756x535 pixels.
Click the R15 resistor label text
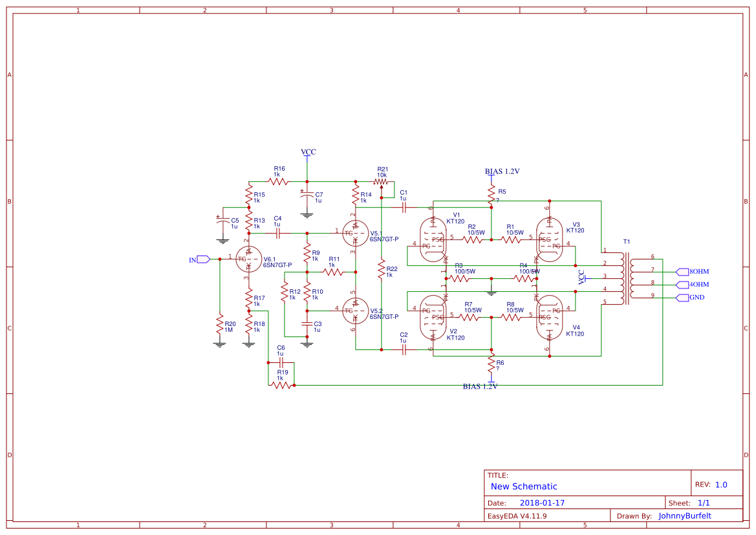[259, 195]
